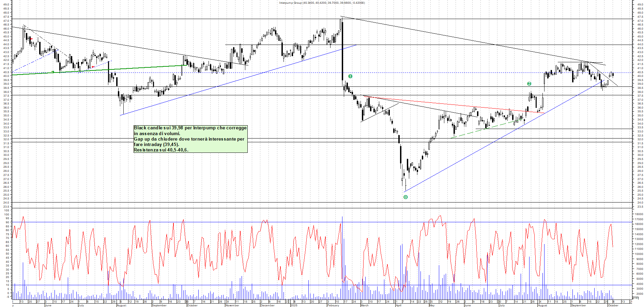Select the red arrow near the 44.5 price level
Viewport: 644px width, 307px height.
(x=31, y=39)
